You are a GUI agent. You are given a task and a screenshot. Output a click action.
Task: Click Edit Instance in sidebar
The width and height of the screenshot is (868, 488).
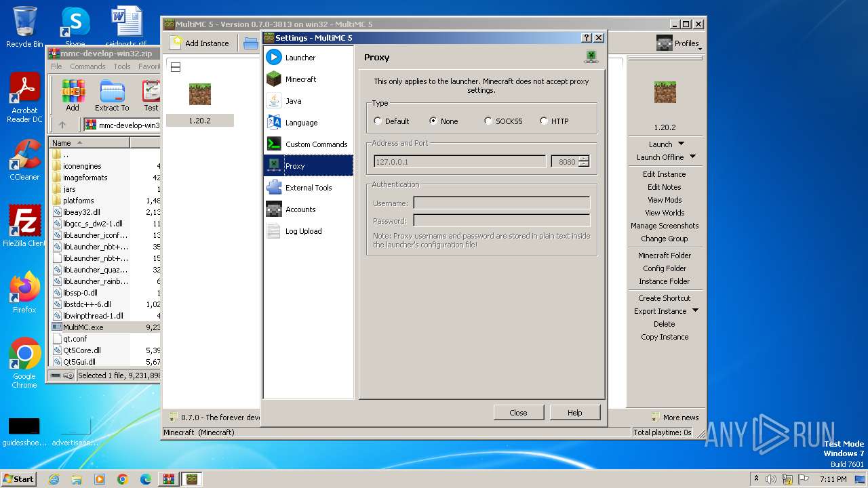(665, 174)
